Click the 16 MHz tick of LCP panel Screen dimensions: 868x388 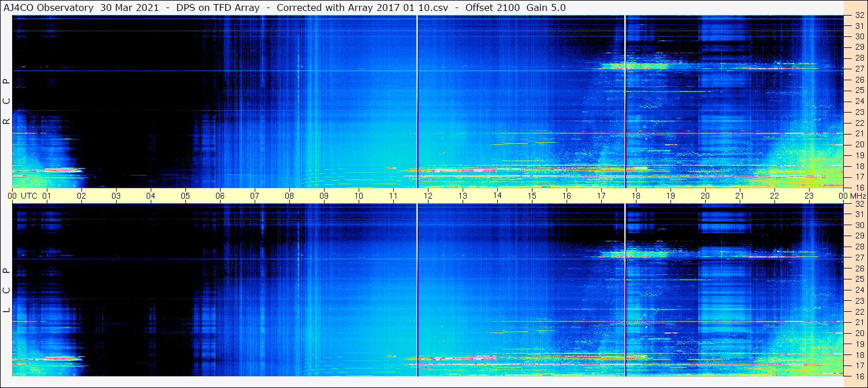(x=859, y=376)
